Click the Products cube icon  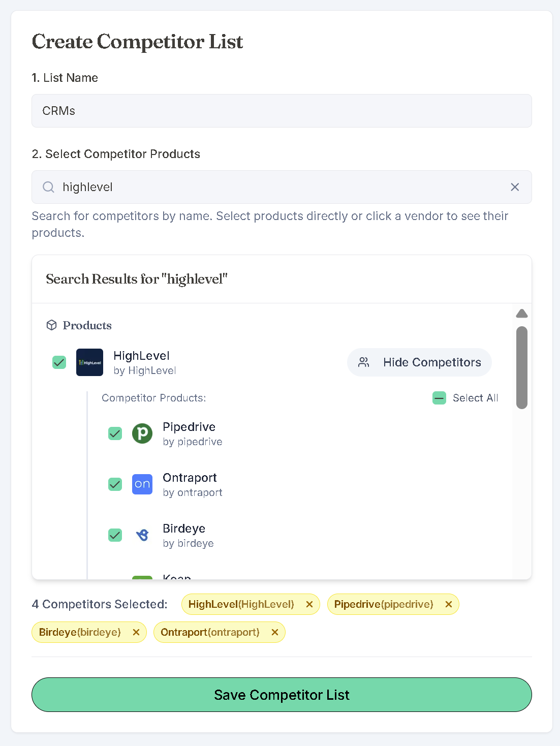(x=51, y=325)
